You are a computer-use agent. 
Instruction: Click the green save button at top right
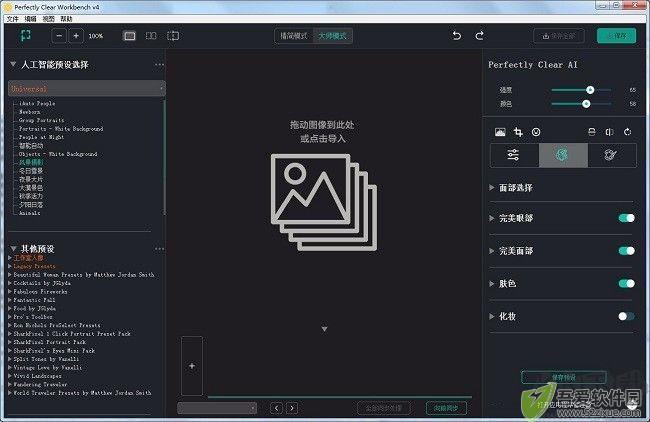[616, 36]
